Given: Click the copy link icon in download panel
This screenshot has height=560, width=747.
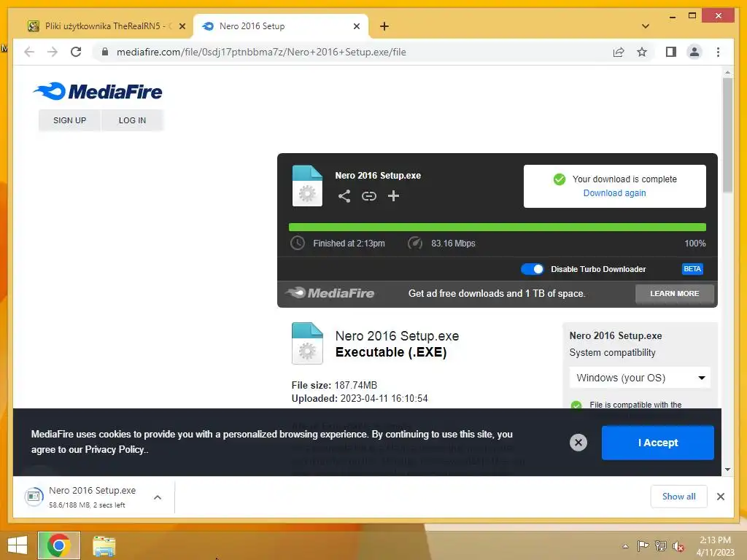Looking at the screenshot, I should (x=368, y=195).
